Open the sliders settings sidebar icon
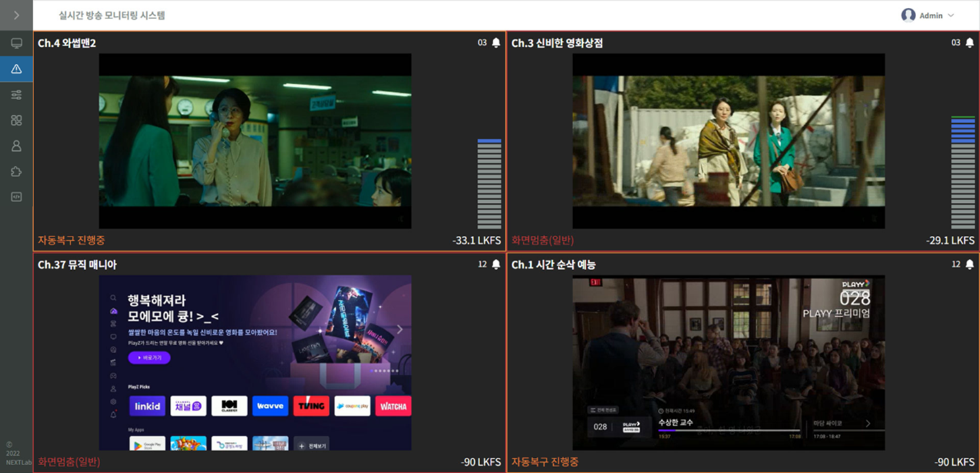This screenshot has width=980, height=473. [x=16, y=95]
